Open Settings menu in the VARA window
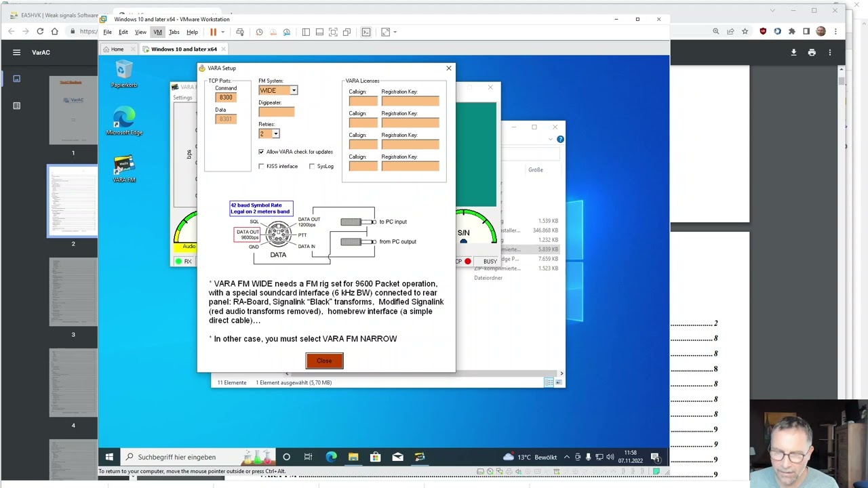868x488 pixels. 182,98
